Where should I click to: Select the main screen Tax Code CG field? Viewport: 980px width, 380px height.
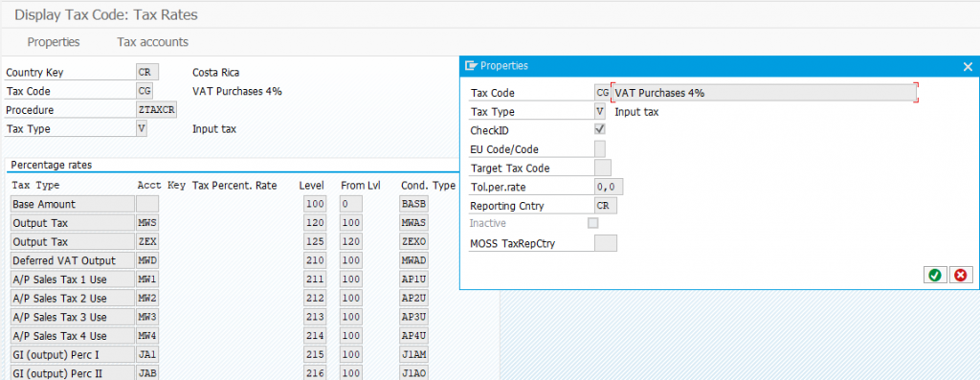145,91
